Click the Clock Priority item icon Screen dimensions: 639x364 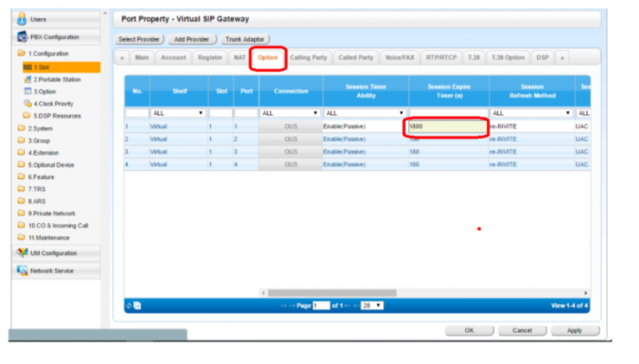click(x=27, y=105)
